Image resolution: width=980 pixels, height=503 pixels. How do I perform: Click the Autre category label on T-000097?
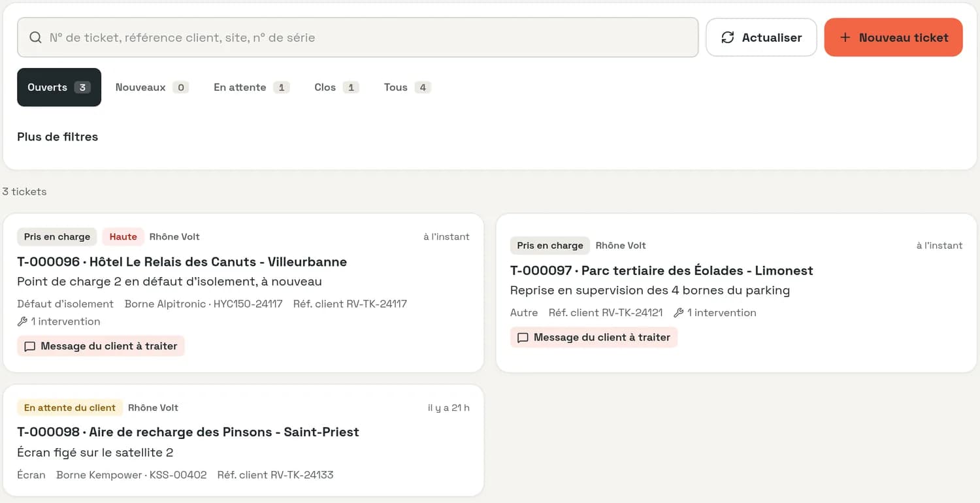pos(524,313)
